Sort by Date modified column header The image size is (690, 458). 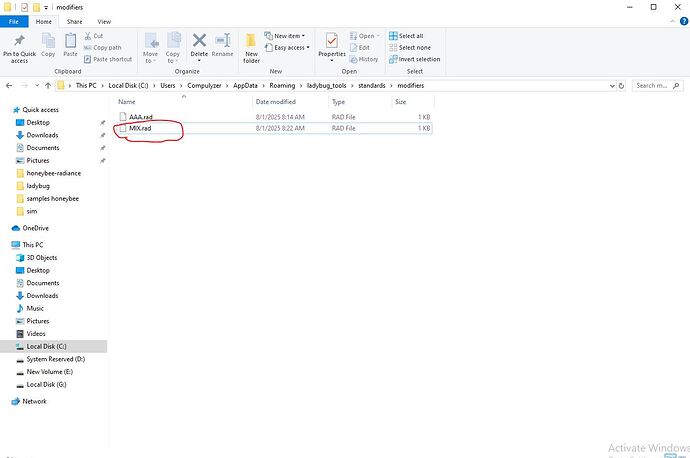coord(275,102)
